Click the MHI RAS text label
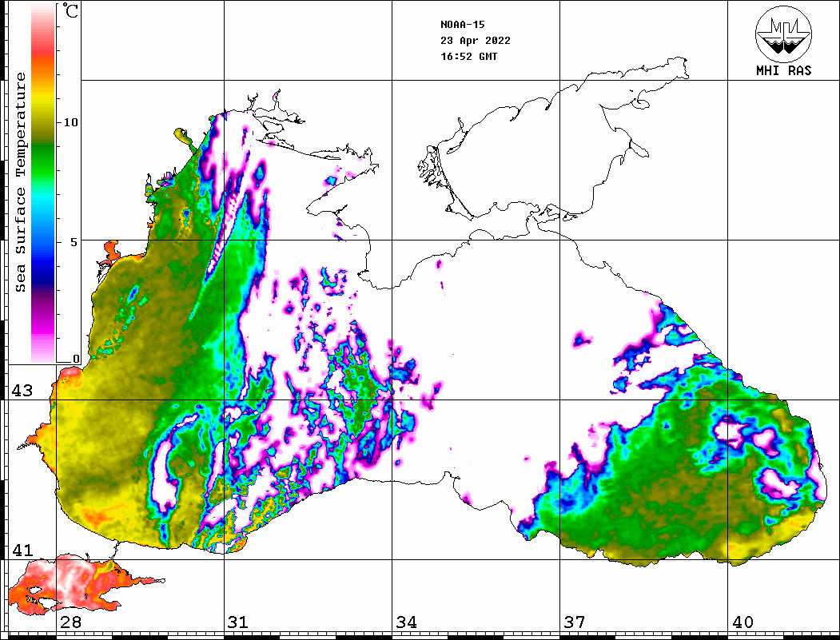Viewport: 840px width, 640px height. tap(784, 70)
